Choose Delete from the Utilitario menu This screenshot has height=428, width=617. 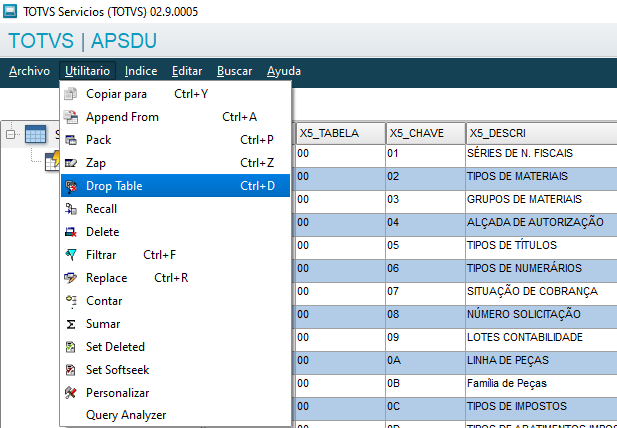click(175, 232)
